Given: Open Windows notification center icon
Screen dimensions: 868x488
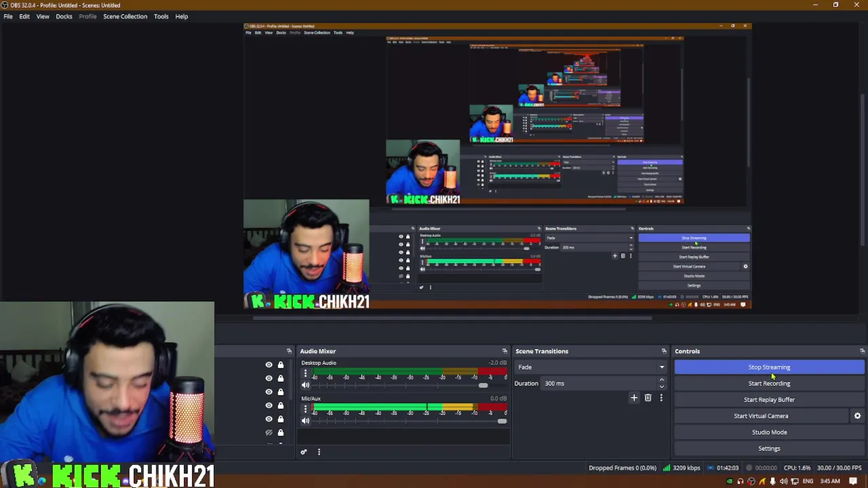Looking at the screenshot, I should tap(853, 482).
